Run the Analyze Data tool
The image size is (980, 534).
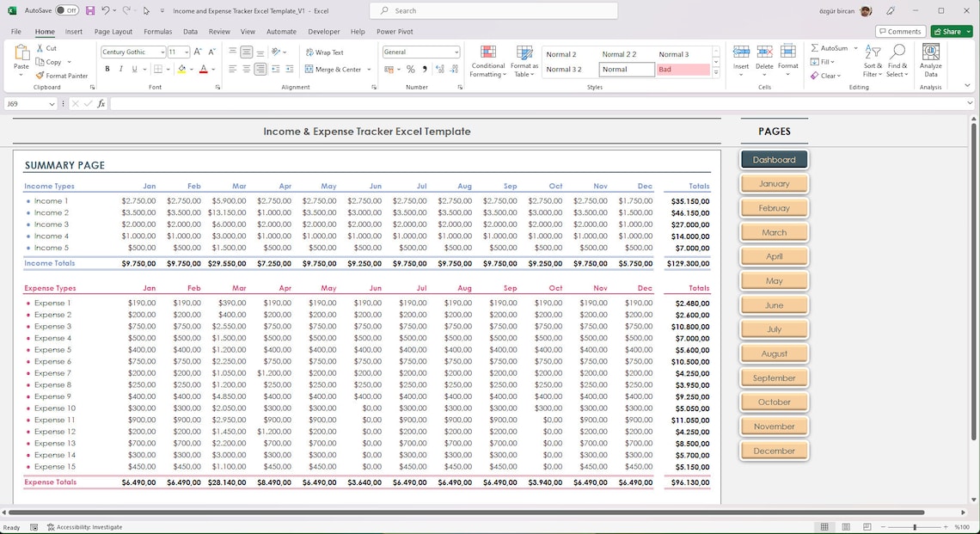click(930, 60)
